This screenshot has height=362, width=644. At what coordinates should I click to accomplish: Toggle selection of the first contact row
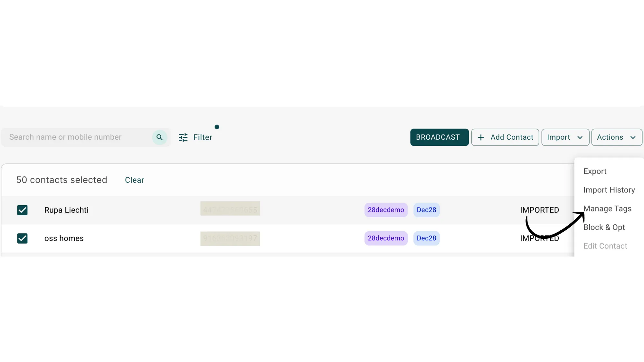coord(23,210)
